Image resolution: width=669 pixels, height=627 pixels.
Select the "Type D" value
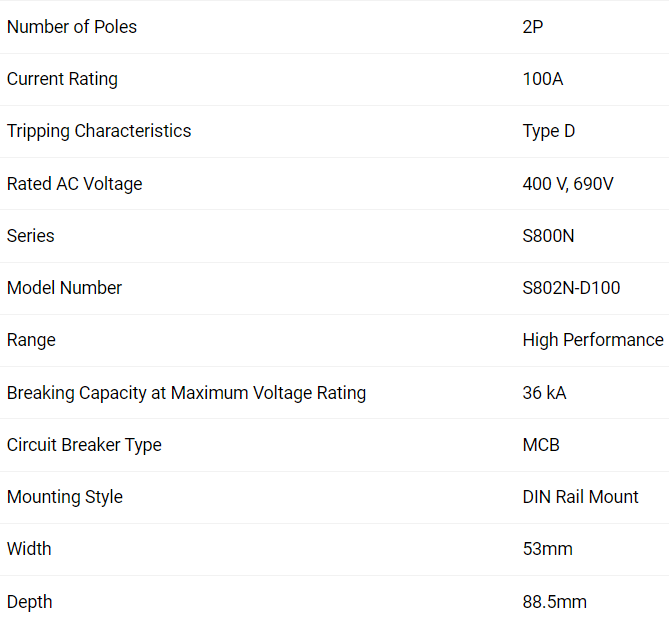(549, 131)
